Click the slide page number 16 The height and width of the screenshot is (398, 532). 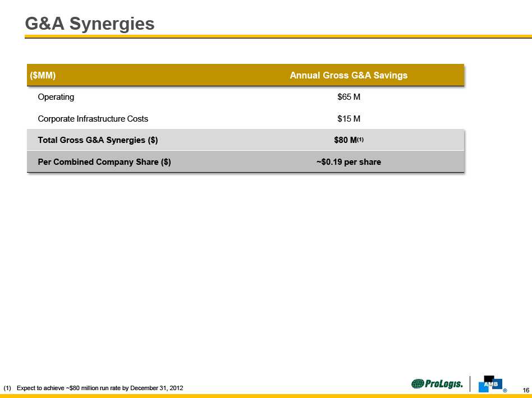coord(526,390)
